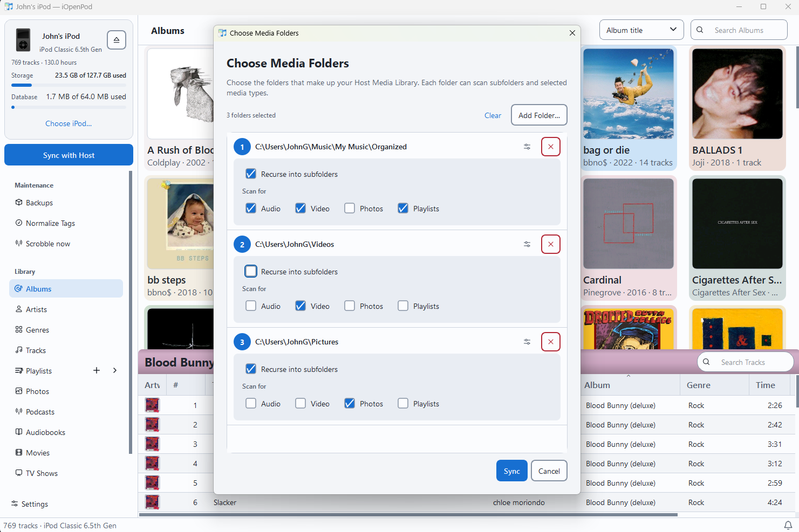Image resolution: width=799 pixels, height=532 pixels.
Task: Expand the Playlists section chevron
Action: 115,370
